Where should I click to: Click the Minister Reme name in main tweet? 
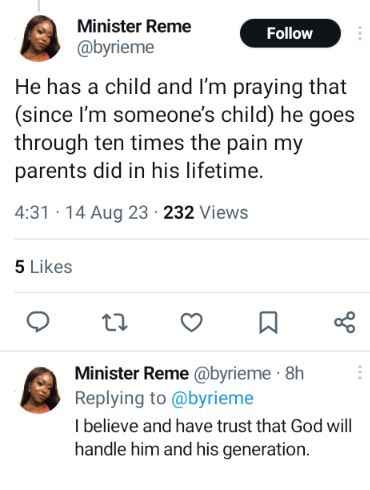point(134,26)
